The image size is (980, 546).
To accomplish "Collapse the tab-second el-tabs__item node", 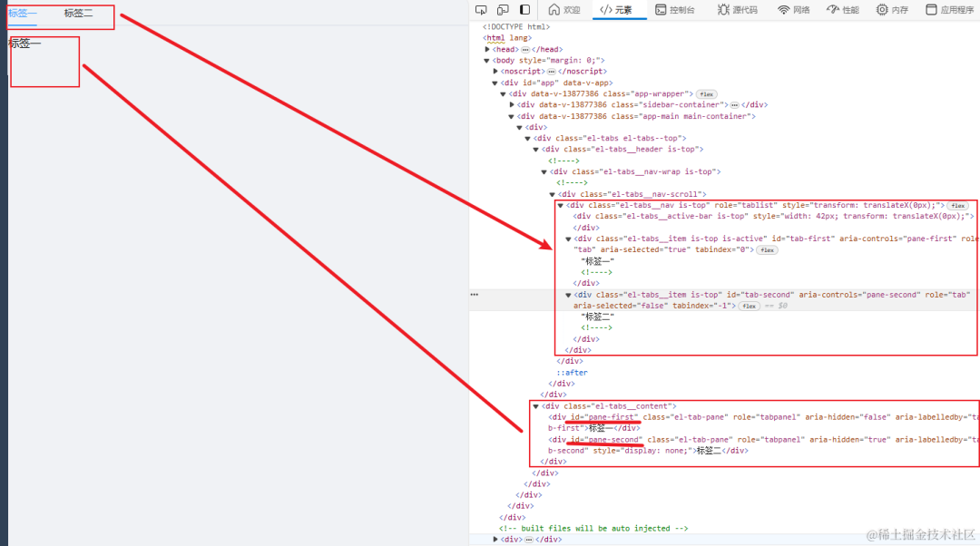I will point(568,295).
